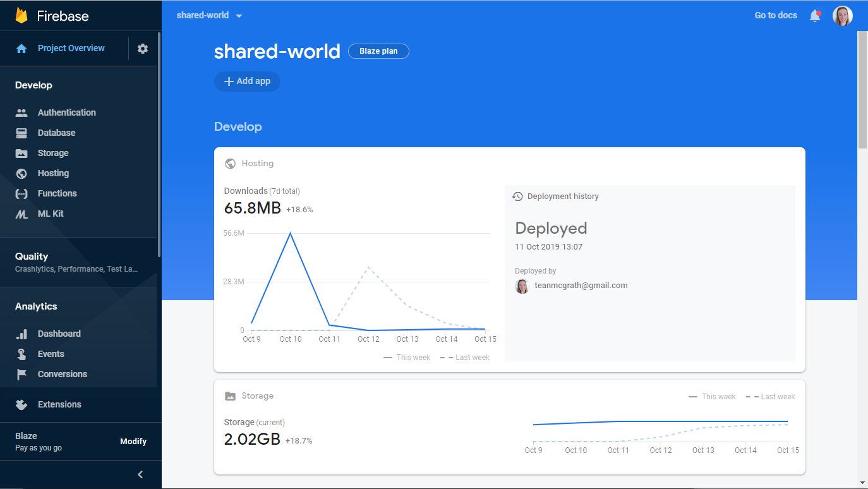Click the Storage card folder icon
The image size is (868, 489).
coord(231,396)
